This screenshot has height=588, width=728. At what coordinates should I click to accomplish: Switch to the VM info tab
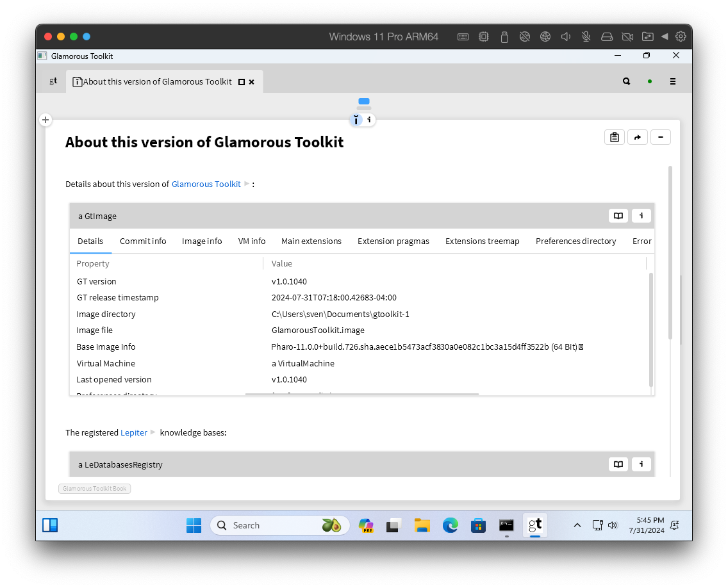click(x=252, y=241)
